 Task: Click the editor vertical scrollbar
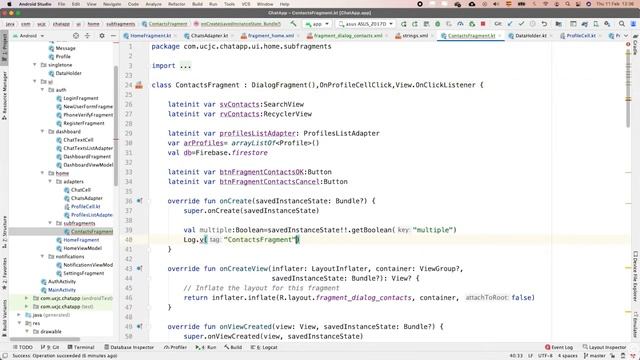click(x=628, y=88)
